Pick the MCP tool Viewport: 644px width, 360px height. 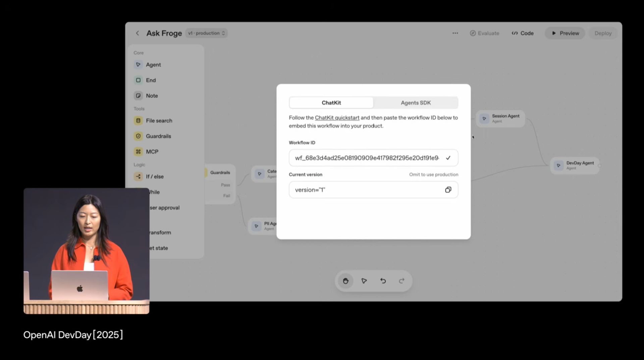tap(152, 151)
